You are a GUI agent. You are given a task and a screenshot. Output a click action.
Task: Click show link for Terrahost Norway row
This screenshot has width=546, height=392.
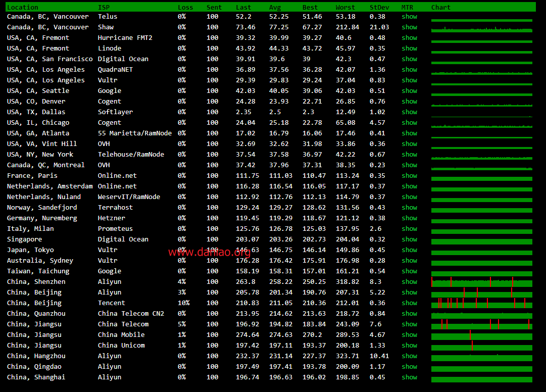click(x=409, y=208)
